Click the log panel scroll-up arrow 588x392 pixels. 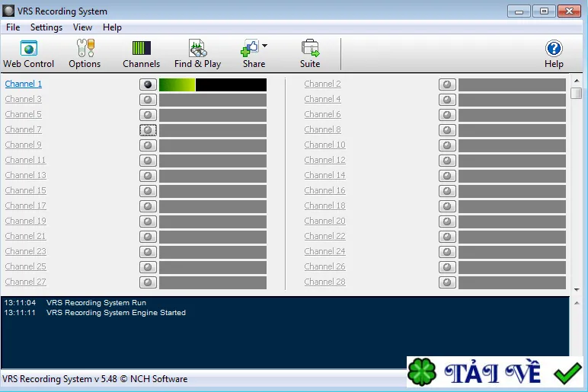click(x=577, y=303)
